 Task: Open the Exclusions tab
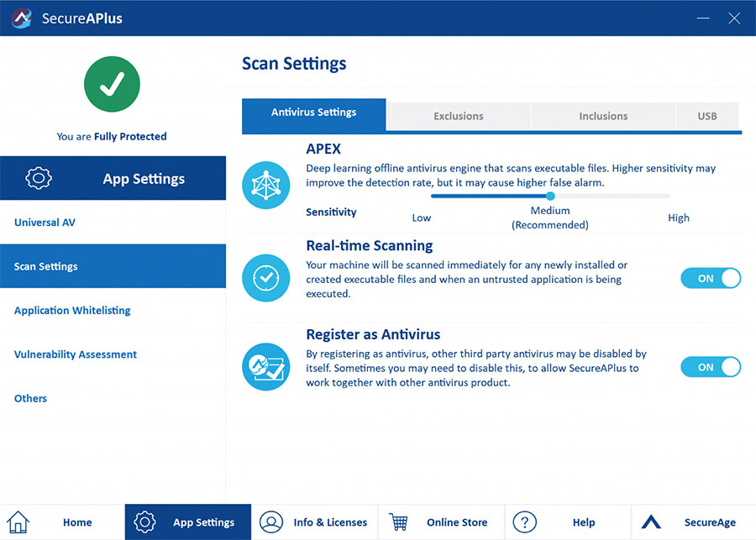coord(459,116)
